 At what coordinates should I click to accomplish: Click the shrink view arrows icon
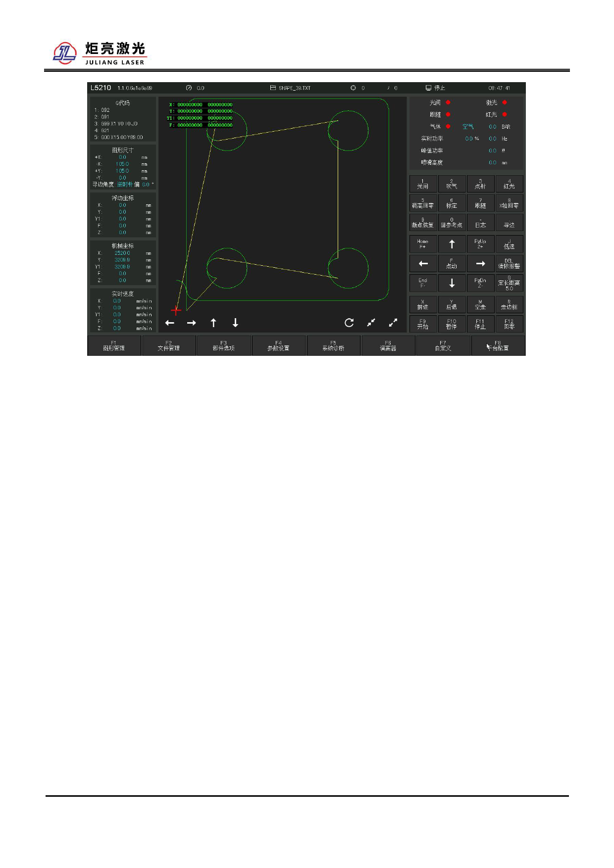371,323
